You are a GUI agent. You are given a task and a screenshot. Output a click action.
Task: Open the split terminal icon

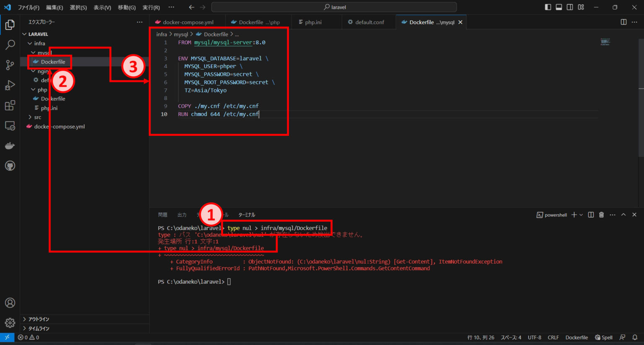coord(591,214)
